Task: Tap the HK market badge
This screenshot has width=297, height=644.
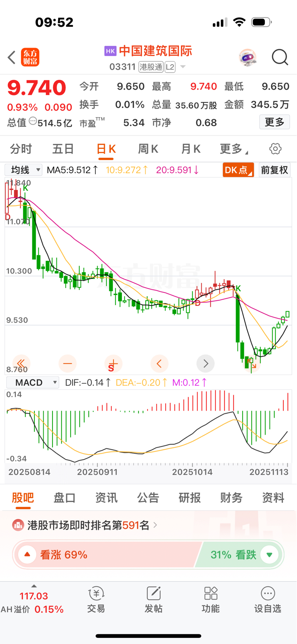Action: tap(110, 51)
